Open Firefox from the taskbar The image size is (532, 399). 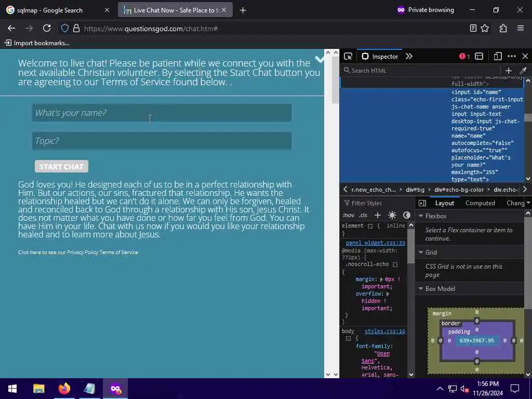[x=64, y=389]
